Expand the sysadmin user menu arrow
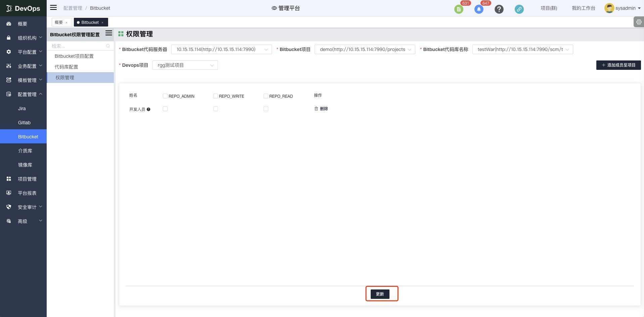The image size is (644, 317). click(x=639, y=8)
